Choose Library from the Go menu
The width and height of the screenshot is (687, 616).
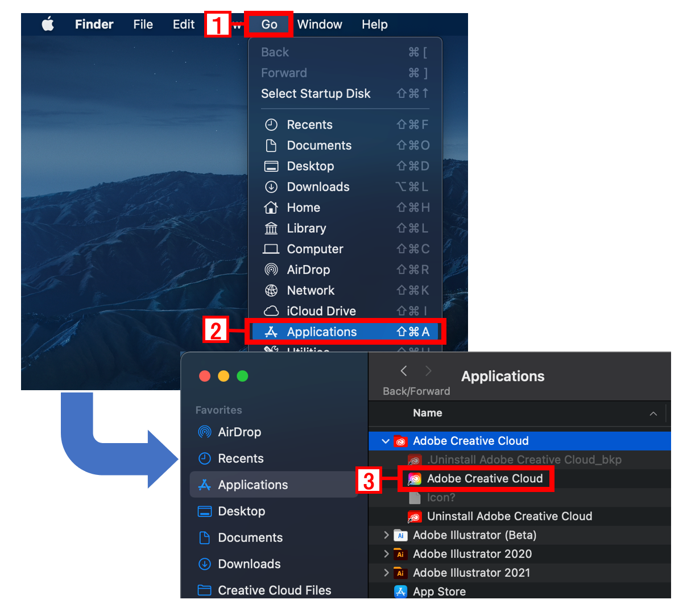(x=345, y=228)
